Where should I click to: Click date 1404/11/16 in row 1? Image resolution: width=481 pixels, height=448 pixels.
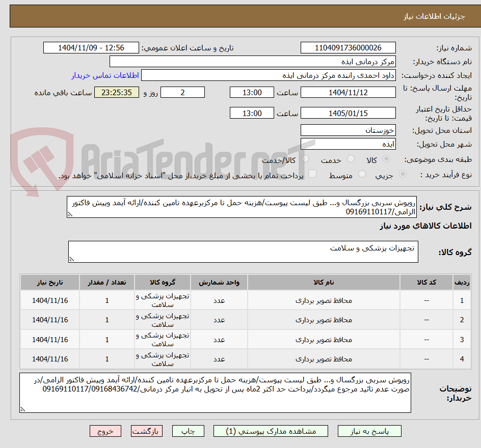[50, 300]
